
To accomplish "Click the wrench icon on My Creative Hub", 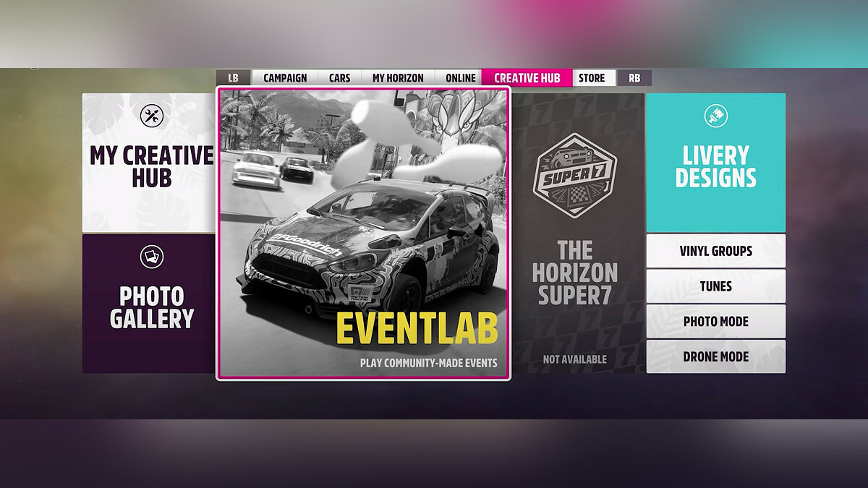I will [152, 115].
